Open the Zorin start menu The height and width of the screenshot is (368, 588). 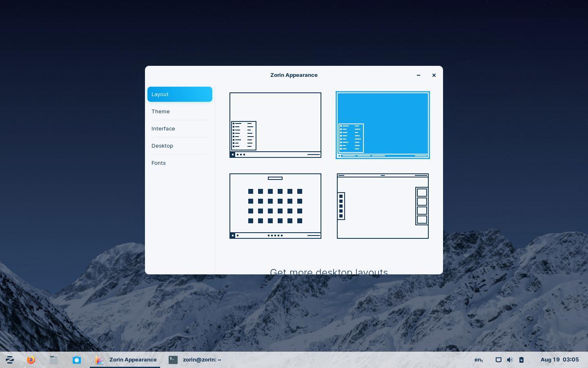[10, 360]
